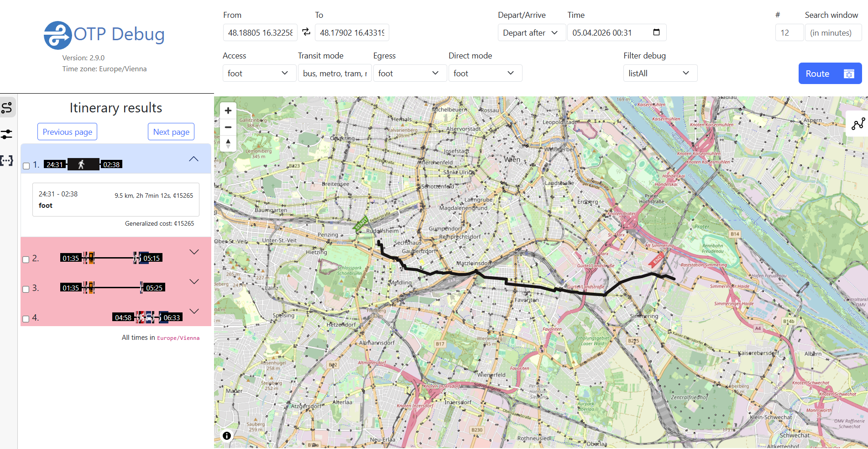The height and width of the screenshot is (449, 868).
Task: Open the date picker calendar icon
Action: pyautogui.click(x=656, y=32)
